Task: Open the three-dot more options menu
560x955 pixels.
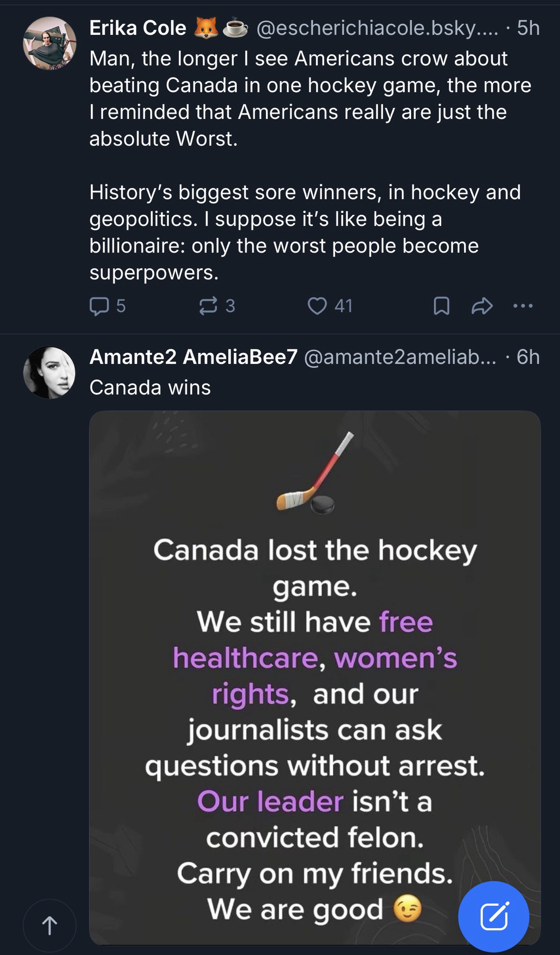Action: click(523, 306)
